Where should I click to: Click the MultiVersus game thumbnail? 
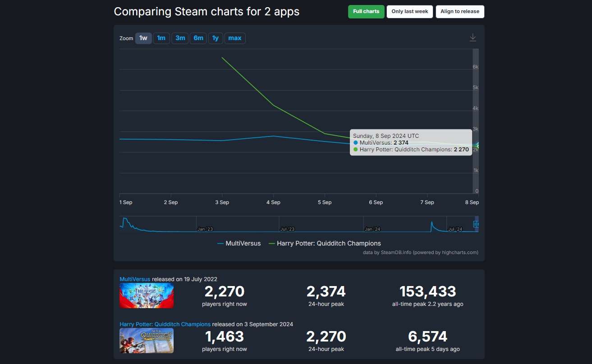pyautogui.click(x=147, y=296)
